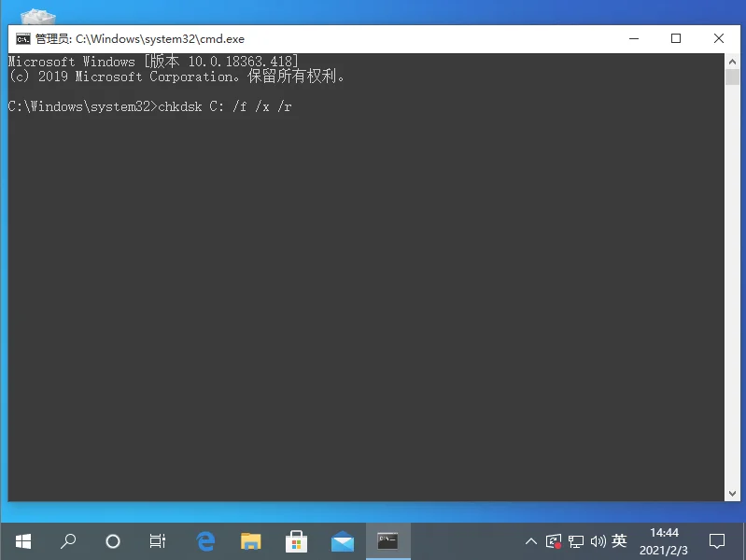The height and width of the screenshot is (560, 746).
Task: Launch Cortana circle icon
Action: pos(113,541)
